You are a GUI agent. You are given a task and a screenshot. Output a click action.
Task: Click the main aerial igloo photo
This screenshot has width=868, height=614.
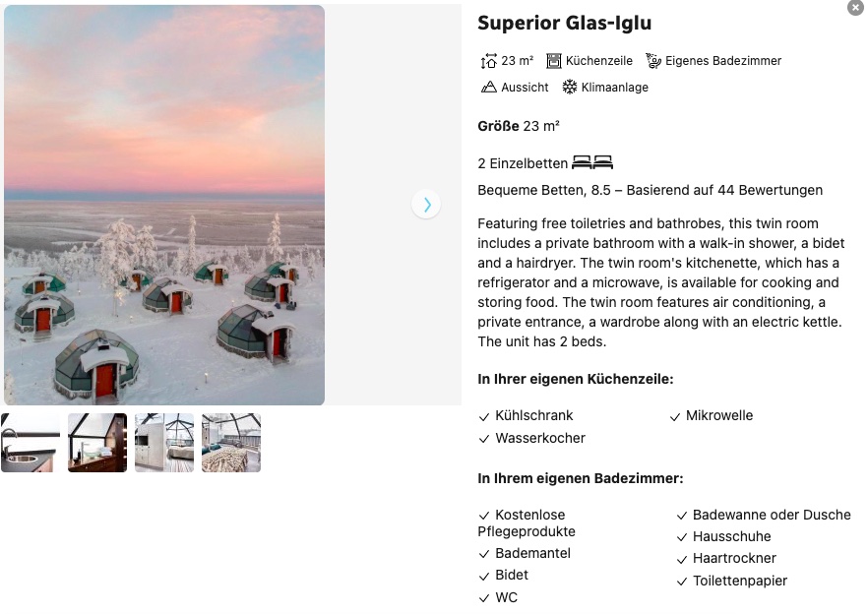tap(164, 205)
